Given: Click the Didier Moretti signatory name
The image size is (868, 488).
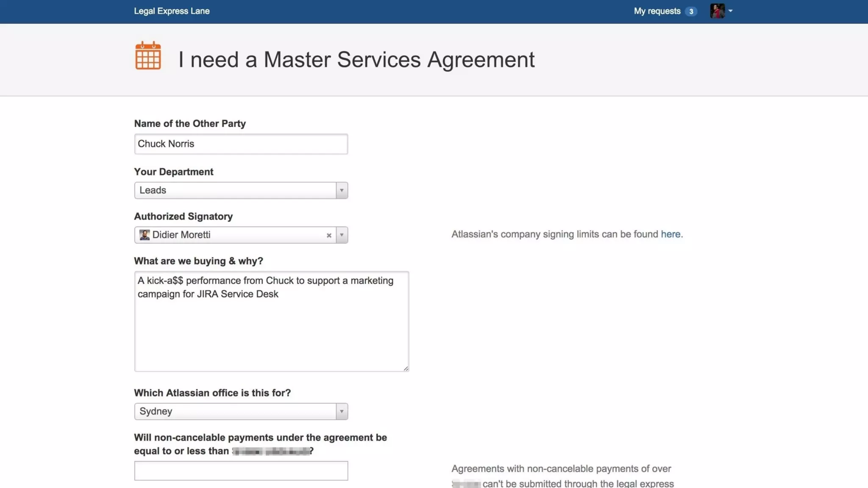Looking at the screenshot, I should pyautogui.click(x=181, y=235).
